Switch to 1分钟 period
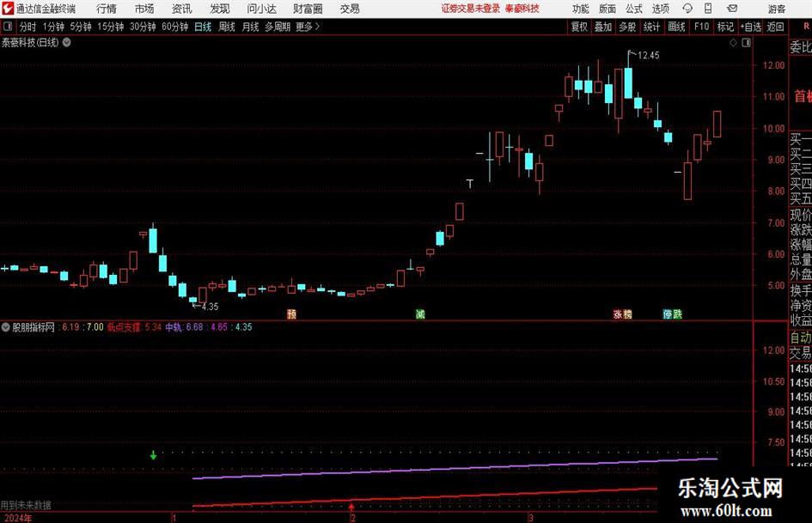Screen dimensions: 812x523 (x=53, y=27)
